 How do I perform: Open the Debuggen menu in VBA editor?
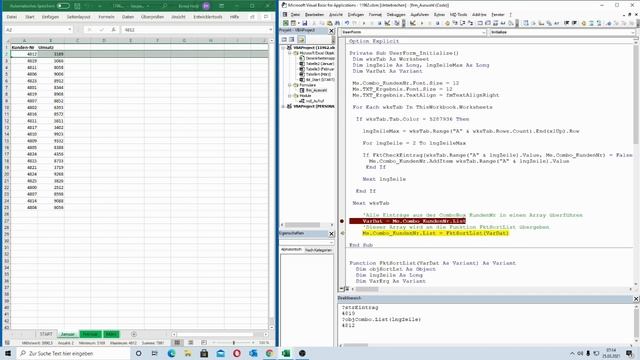396,15
